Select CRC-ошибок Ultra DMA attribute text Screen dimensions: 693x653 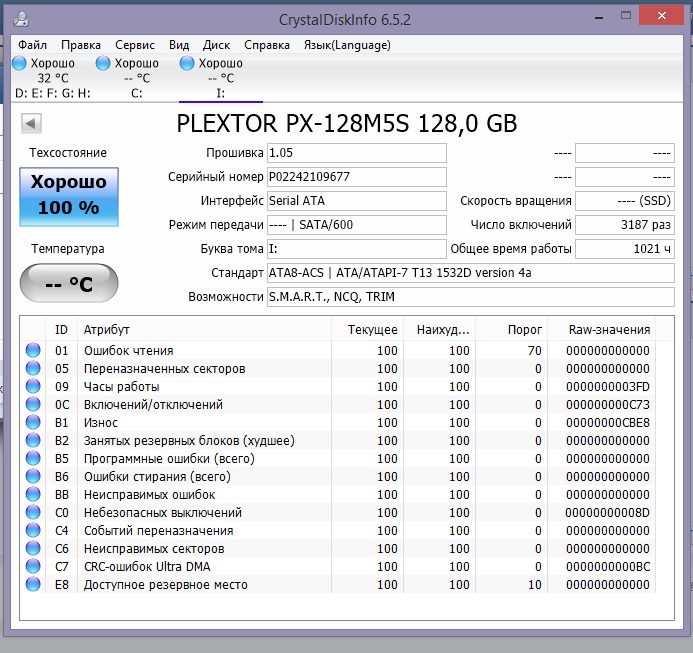[x=147, y=567]
